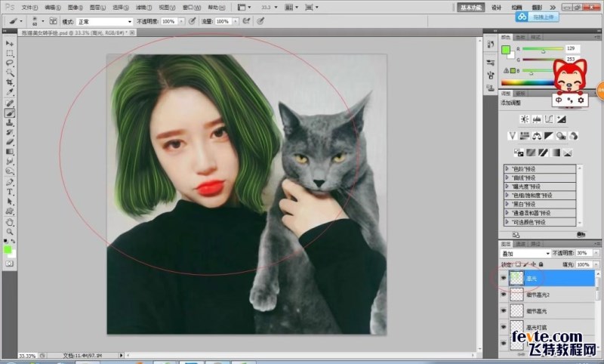Open the 文件 menu
This screenshot has height=364, width=604.
point(28,7)
